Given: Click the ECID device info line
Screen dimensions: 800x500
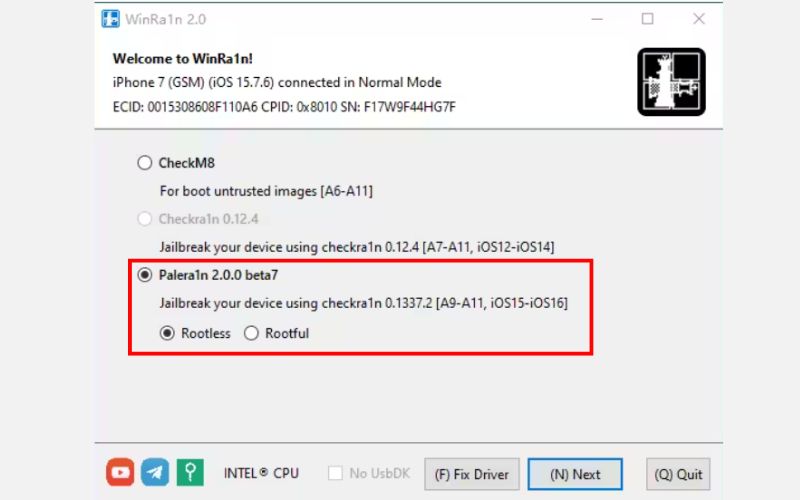Looking at the screenshot, I should click(x=284, y=107).
